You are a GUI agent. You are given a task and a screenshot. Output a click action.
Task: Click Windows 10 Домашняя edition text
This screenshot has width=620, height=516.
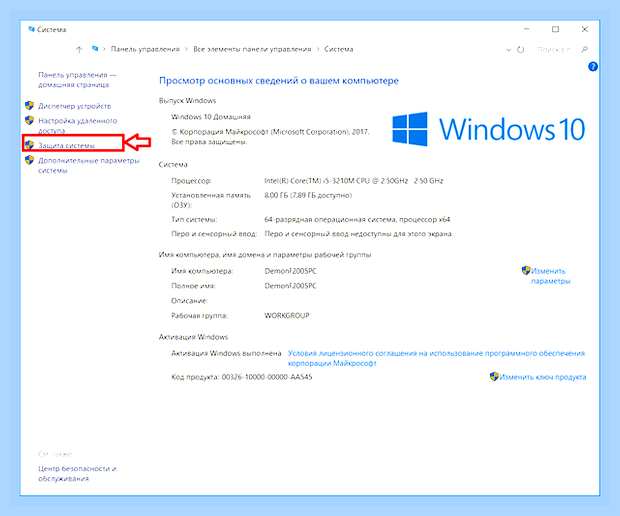211,117
